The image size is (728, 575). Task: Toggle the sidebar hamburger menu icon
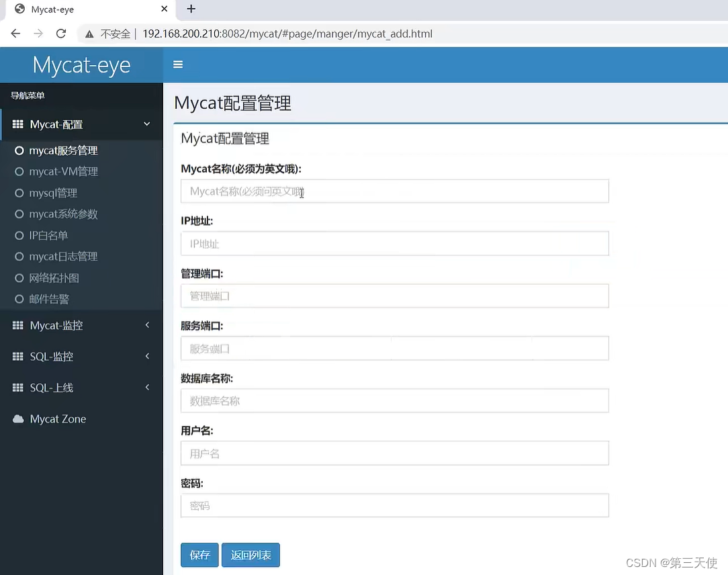pos(178,64)
